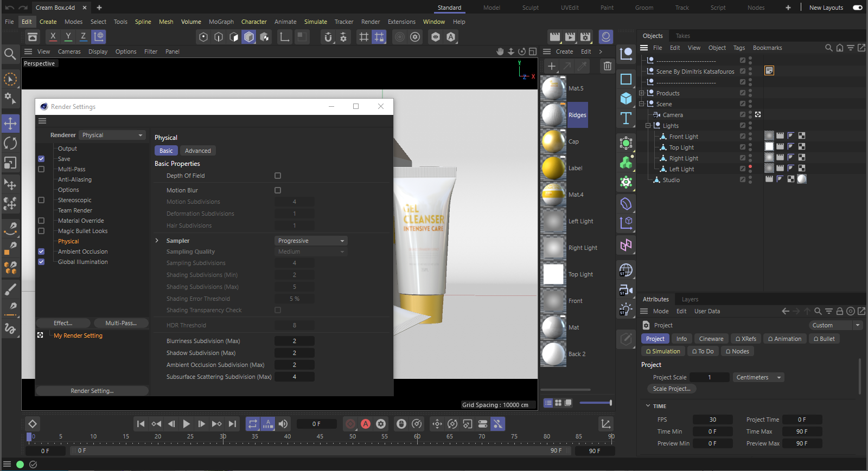The width and height of the screenshot is (868, 471).
Task: Toggle Z axis lock
Action: click(83, 36)
